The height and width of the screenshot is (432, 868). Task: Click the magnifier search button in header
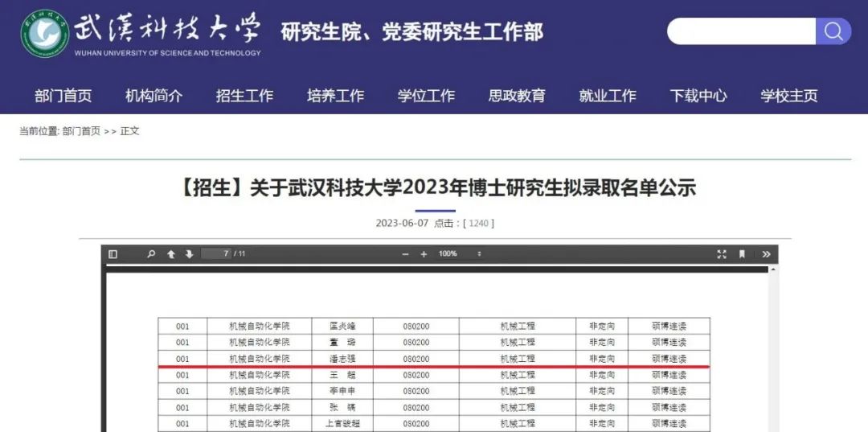pyautogui.click(x=833, y=31)
